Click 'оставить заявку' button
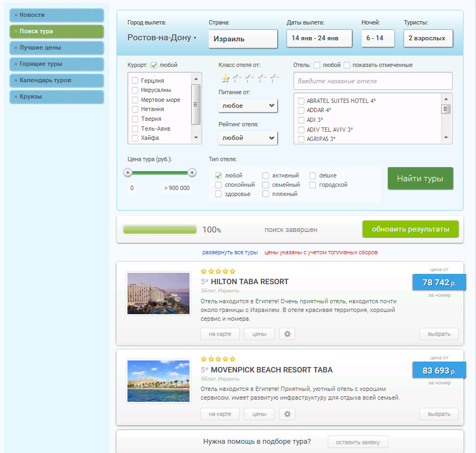The image size is (476, 453). 358,442
